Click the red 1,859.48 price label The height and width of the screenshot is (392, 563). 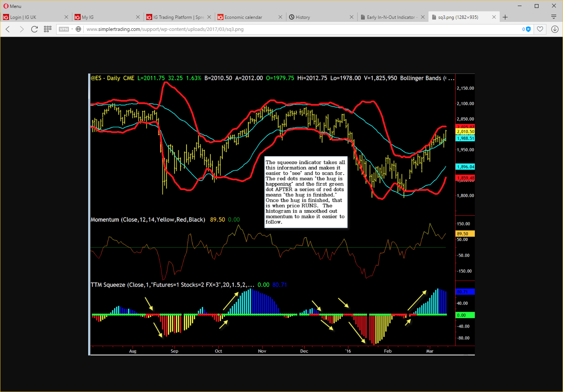[465, 178]
